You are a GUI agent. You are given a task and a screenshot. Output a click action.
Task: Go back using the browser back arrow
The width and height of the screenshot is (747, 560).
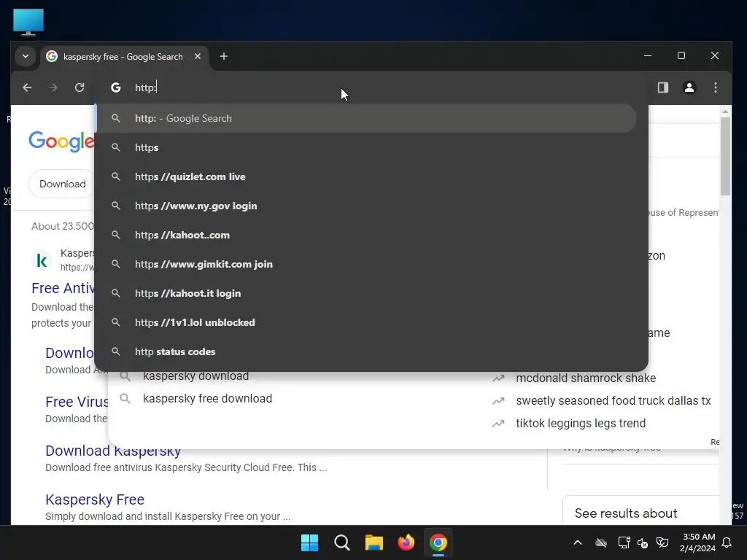(x=27, y=87)
